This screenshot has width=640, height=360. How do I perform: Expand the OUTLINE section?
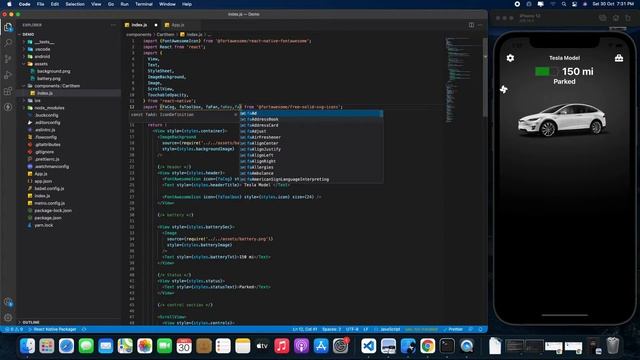pyautogui.click(x=69, y=322)
